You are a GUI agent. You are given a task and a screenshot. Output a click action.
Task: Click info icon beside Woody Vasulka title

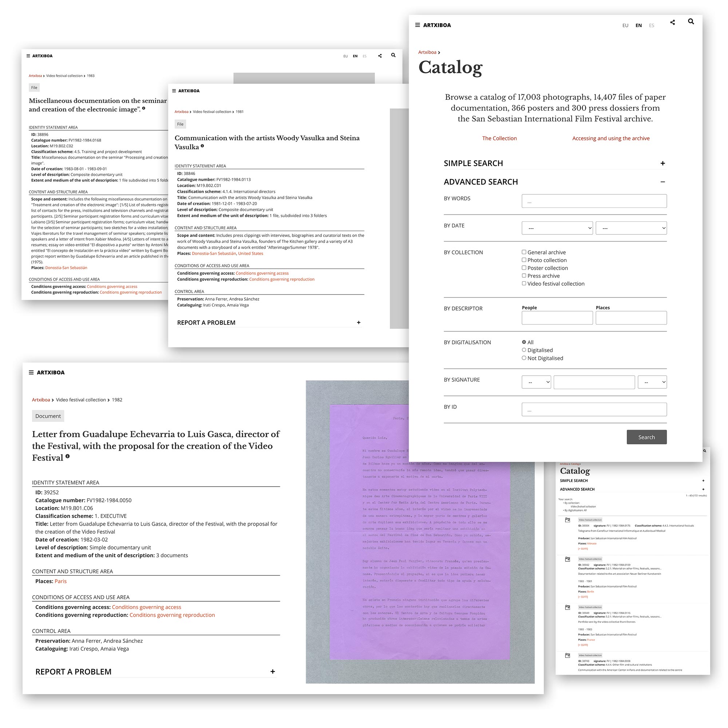click(x=202, y=146)
